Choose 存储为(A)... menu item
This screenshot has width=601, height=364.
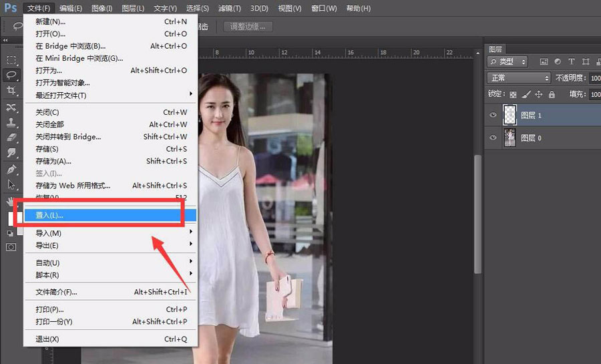pyautogui.click(x=111, y=161)
